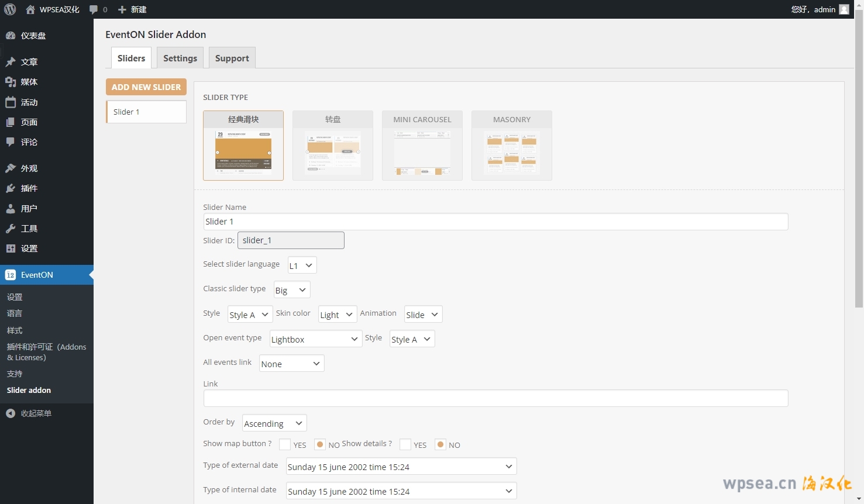
Task: Click the tools wrench icon in sidebar
Action: pos(11,229)
